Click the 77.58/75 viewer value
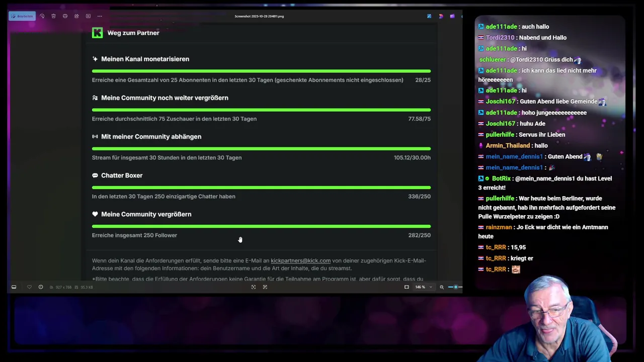The width and height of the screenshot is (644, 362). (x=419, y=119)
